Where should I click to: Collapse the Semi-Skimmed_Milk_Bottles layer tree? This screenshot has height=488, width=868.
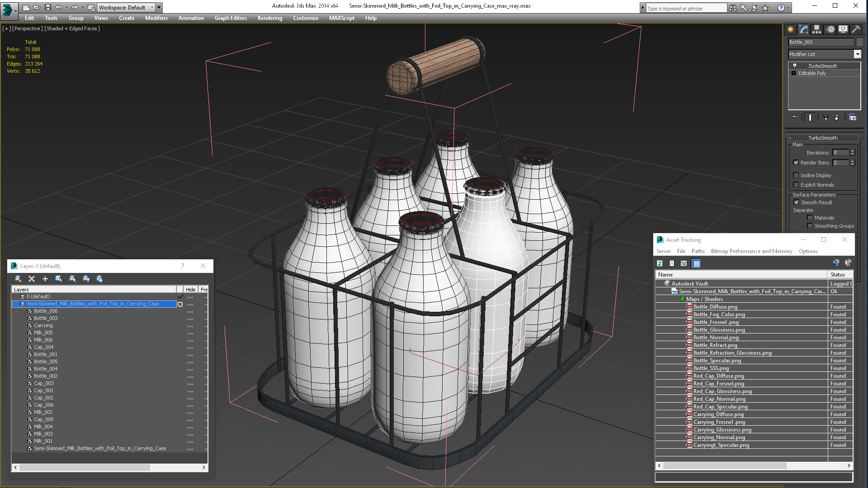click(x=15, y=304)
